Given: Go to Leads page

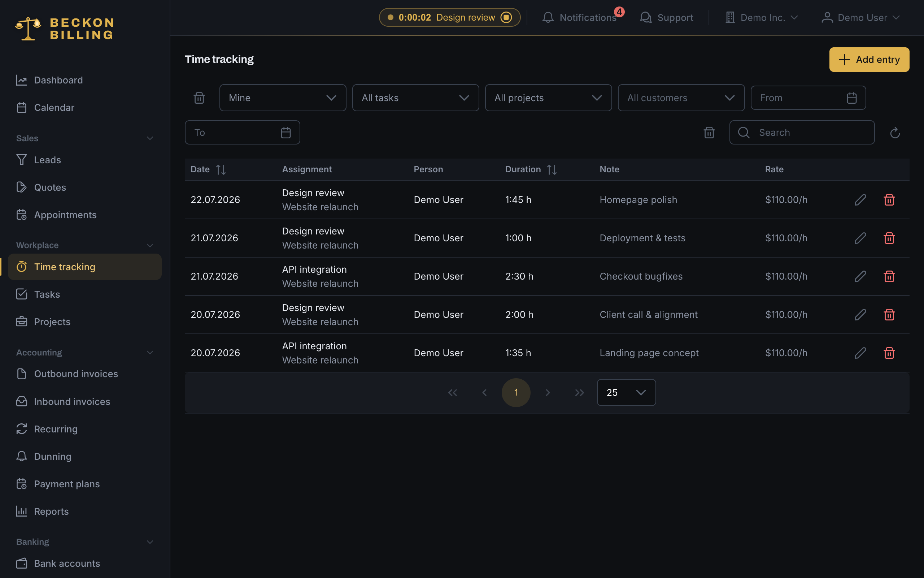Looking at the screenshot, I should pyautogui.click(x=85, y=160).
